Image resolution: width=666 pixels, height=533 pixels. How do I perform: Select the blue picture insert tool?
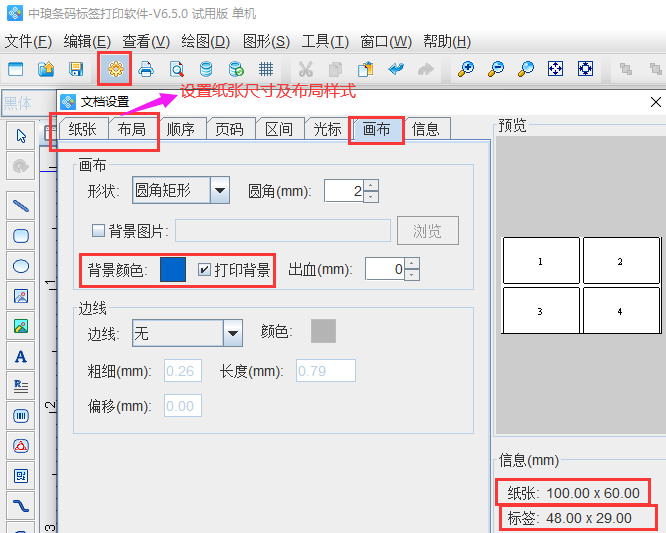[21, 296]
